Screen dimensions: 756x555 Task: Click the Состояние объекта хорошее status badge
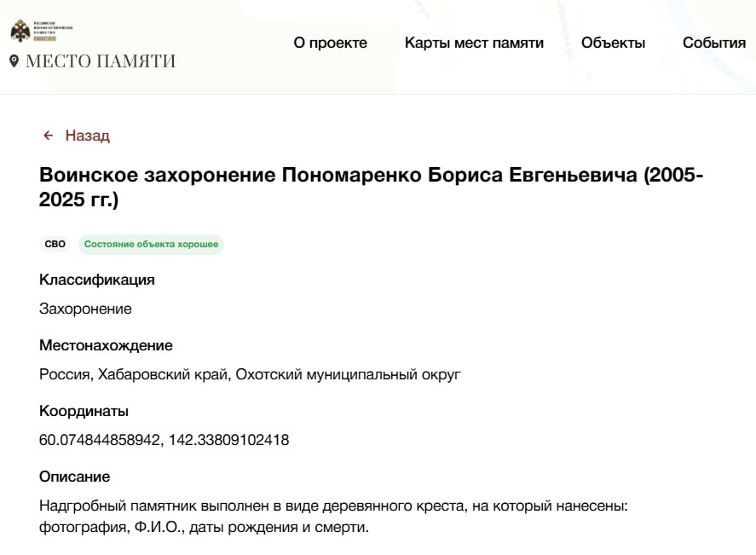tap(151, 245)
